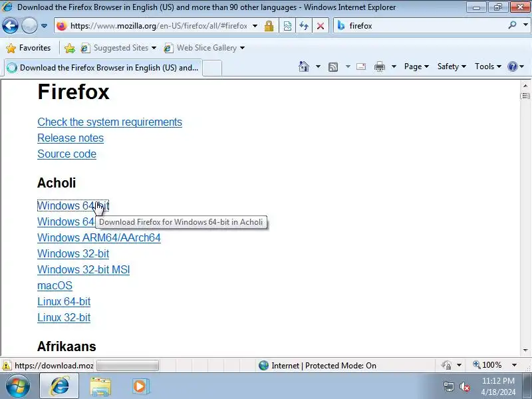Screen dimensions: 532x399
Task: Click the Read Mail envelope icon
Action: click(x=361, y=66)
